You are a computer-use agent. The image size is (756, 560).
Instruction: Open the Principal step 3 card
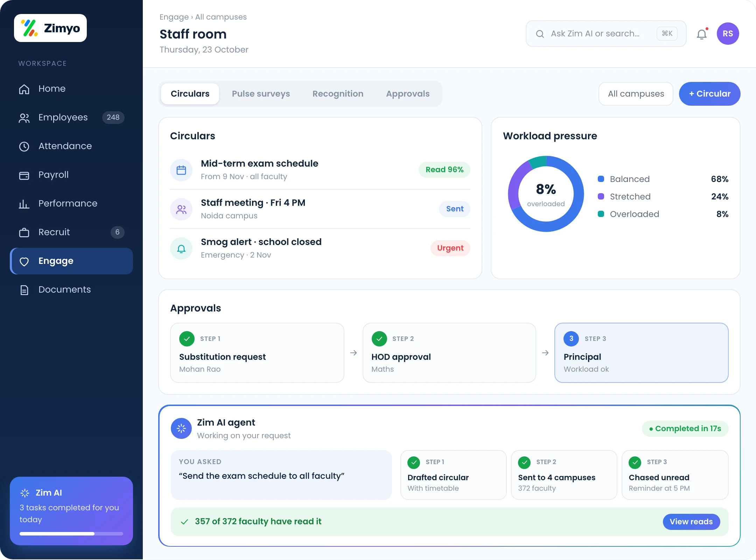click(x=642, y=353)
